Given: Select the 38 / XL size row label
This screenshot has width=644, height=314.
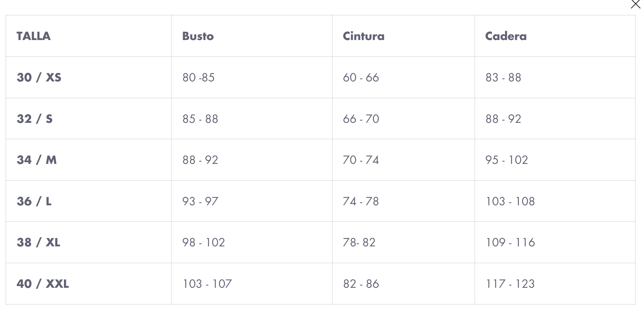Looking at the screenshot, I should tap(38, 242).
